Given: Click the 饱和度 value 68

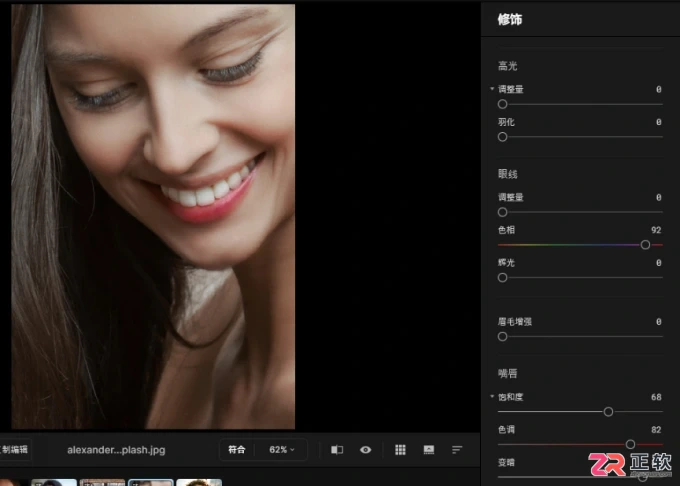Looking at the screenshot, I should pyautogui.click(x=656, y=397).
